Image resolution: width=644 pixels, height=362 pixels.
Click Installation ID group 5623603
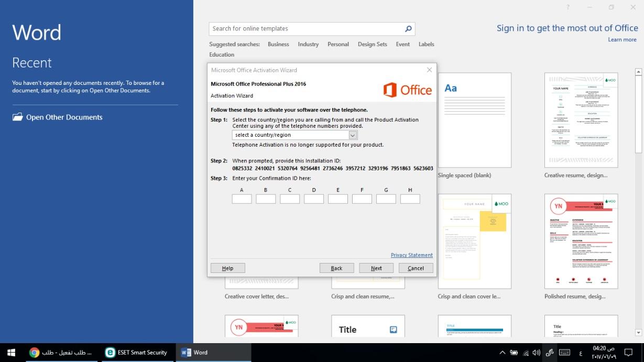click(423, 169)
